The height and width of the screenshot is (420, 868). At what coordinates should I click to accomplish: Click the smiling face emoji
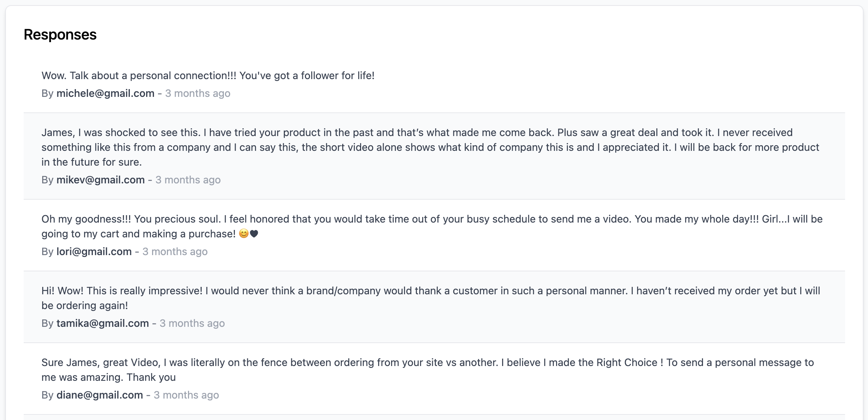coord(244,234)
